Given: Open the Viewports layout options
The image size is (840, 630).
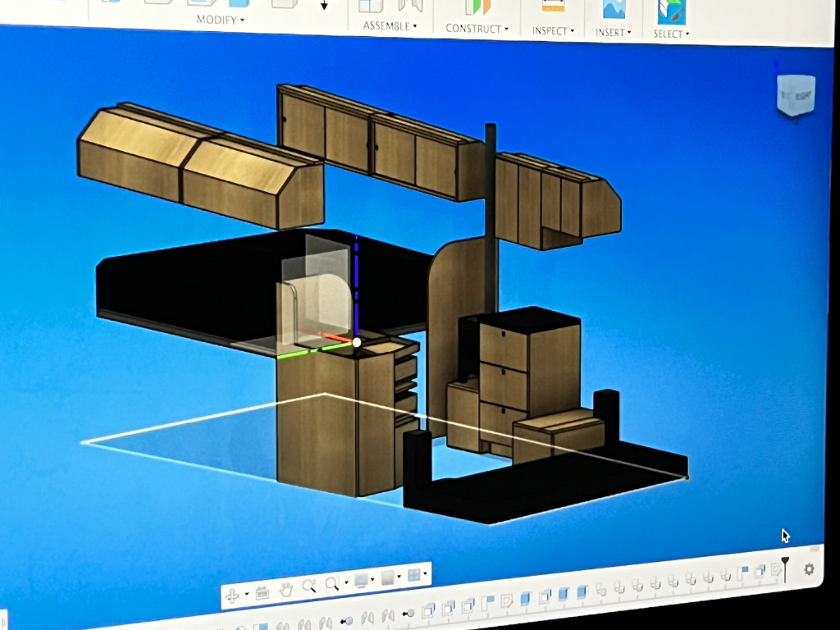Looking at the screenshot, I should pos(415,575).
